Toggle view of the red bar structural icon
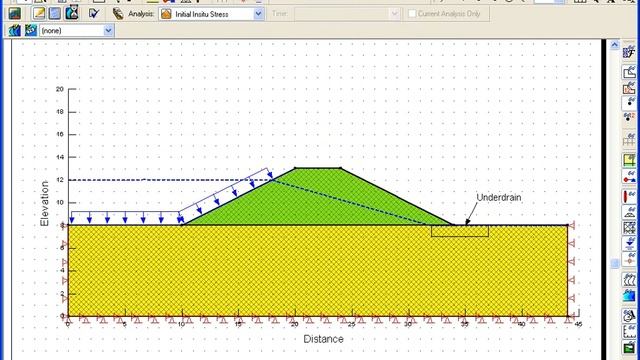This screenshot has width=640, height=360. pos(629,196)
